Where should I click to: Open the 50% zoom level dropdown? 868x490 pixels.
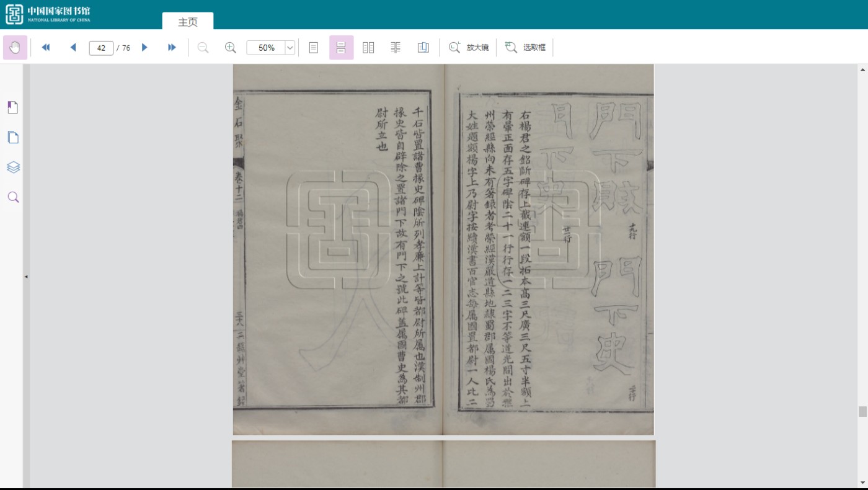point(290,48)
